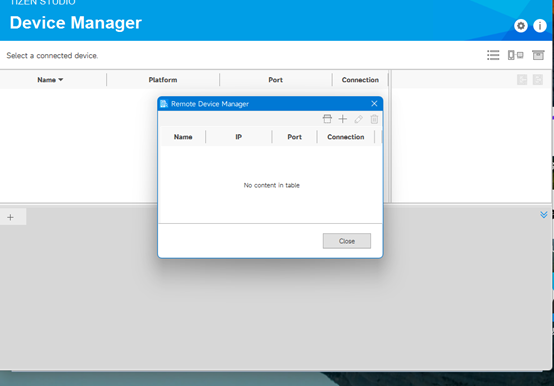The height and width of the screenshot is (386, 554).
Task: Add a remote device with plus icon
Action: tap(343, 119)
